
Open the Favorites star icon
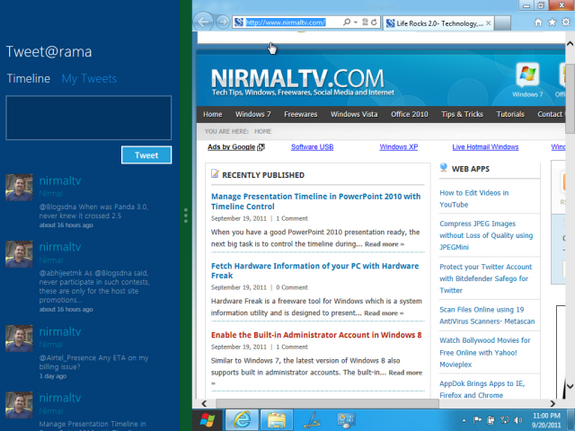552,23
